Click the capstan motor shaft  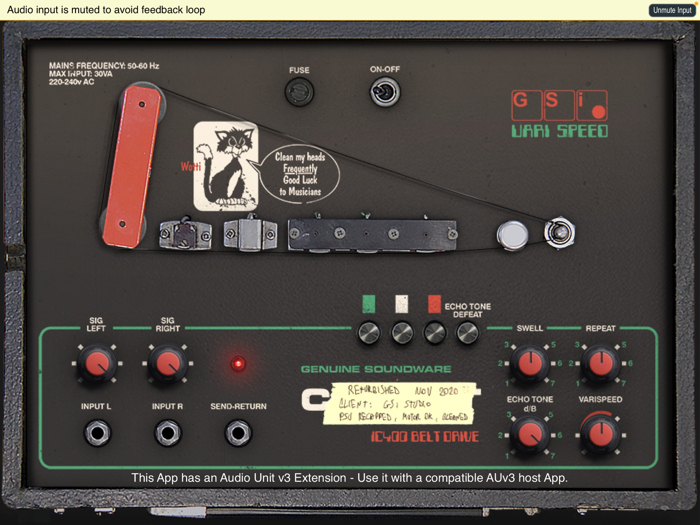559,232
